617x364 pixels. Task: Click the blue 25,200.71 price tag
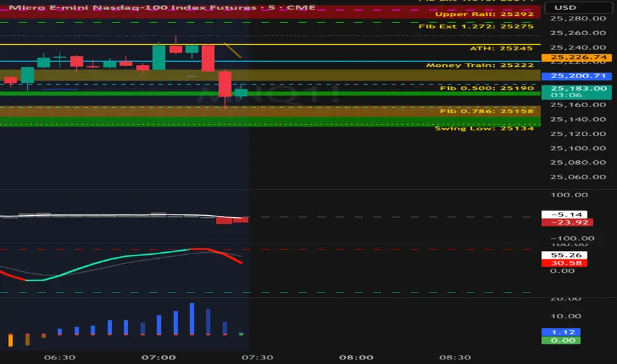click(x=577, y=76)
